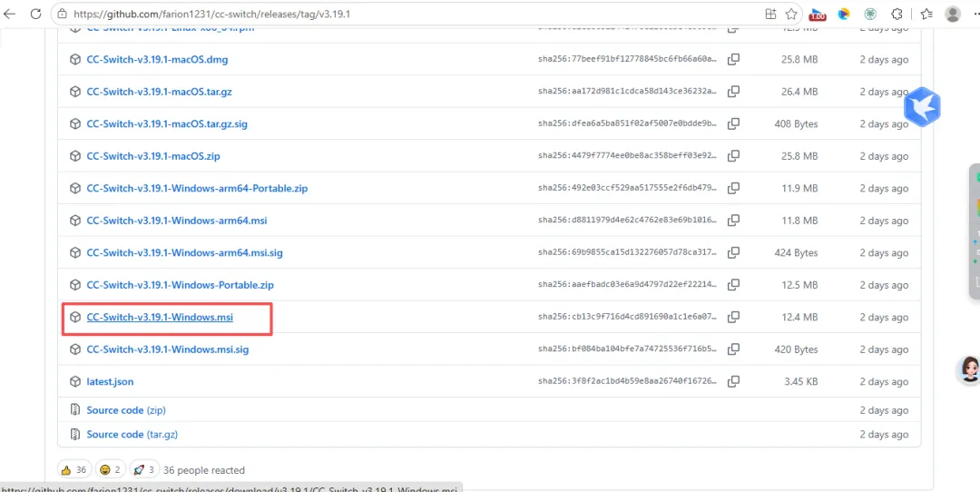Download Source code (zip)
Viewport: 980px width, 492px height.
(126, 410)
